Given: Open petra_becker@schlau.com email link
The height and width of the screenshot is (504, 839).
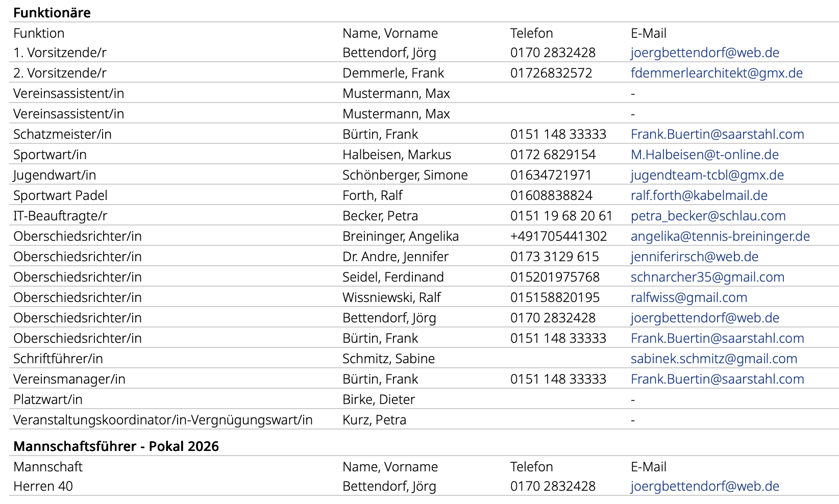Looking at the screenshot, I should pyautogui.click(x=708, y=216).
